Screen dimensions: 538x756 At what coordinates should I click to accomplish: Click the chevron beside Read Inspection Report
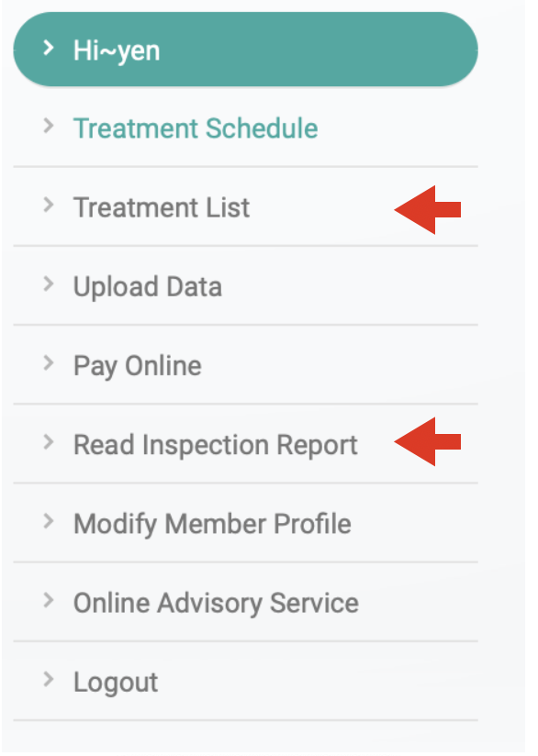[49, 442]
